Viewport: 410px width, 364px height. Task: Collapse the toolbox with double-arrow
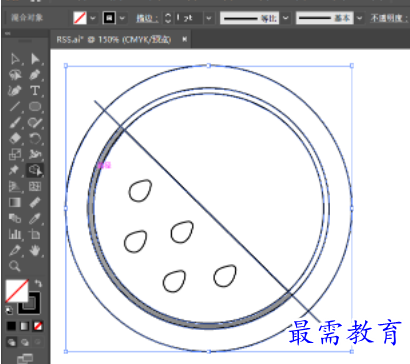[x=8, y=33]
